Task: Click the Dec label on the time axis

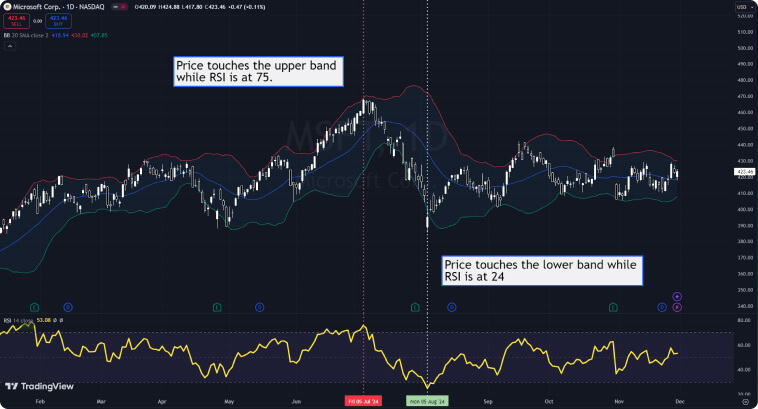Action: click(x=680, y=401)
